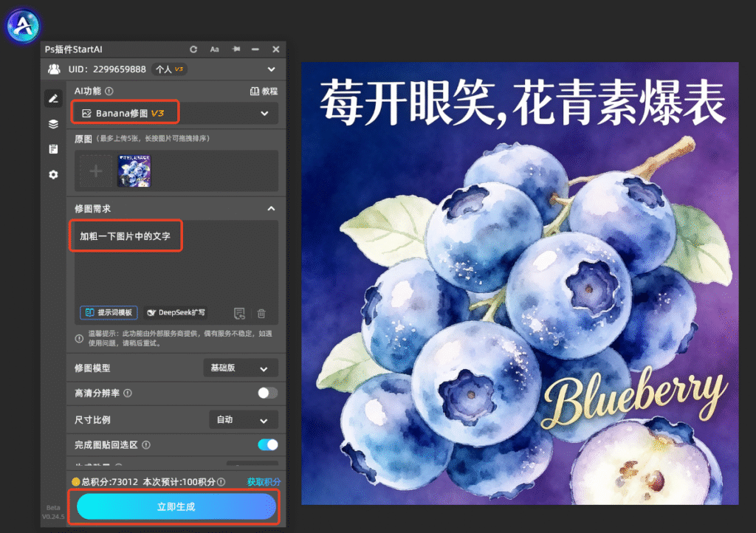Open the 尺寸比例 自动 dropdown

244,420
